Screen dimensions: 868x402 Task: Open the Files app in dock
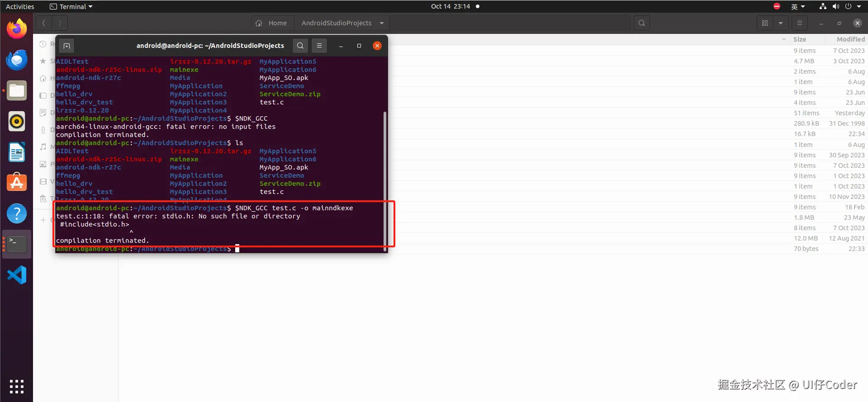tap(17, 90)
